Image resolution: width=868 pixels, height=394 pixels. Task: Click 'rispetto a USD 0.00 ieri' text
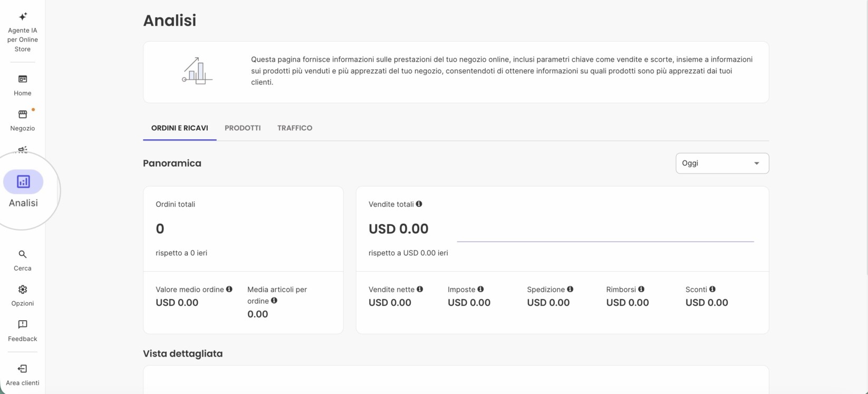[x=408, y=253]
